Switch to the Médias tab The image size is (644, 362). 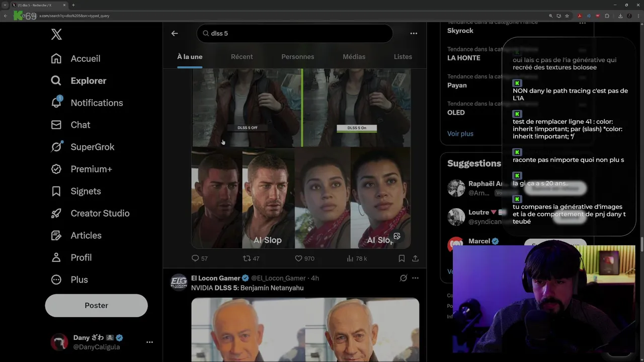point(354,57)
